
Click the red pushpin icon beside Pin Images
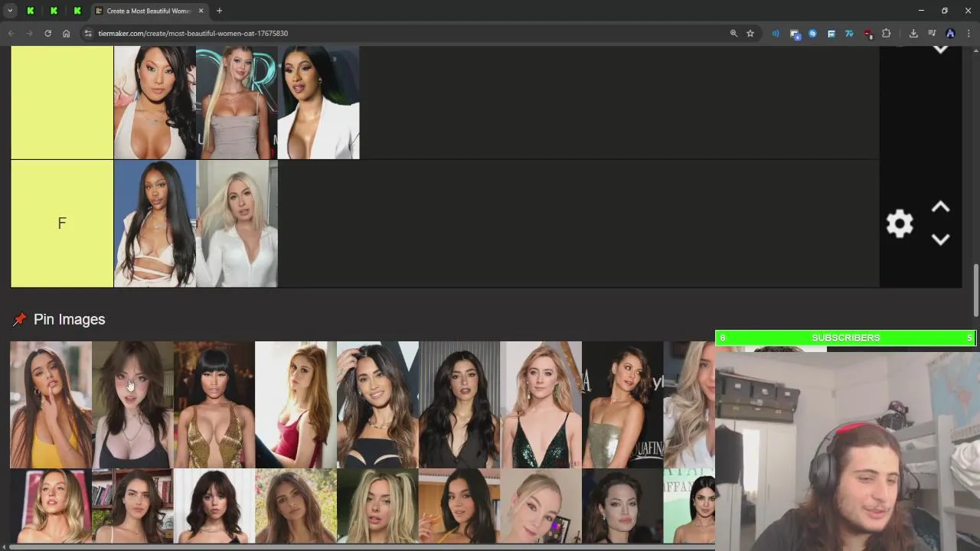pos(19,319)
